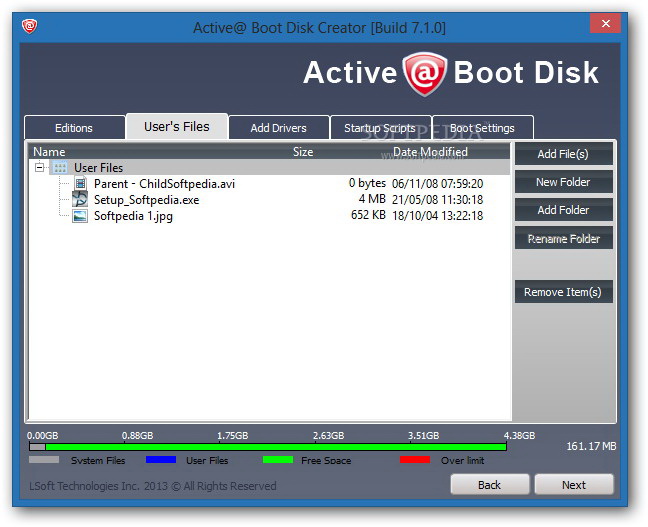The width and height of the screenshot is (648, 527).
Task: Click the image icon for Softpedia 1.jpg
Action: 80,216
